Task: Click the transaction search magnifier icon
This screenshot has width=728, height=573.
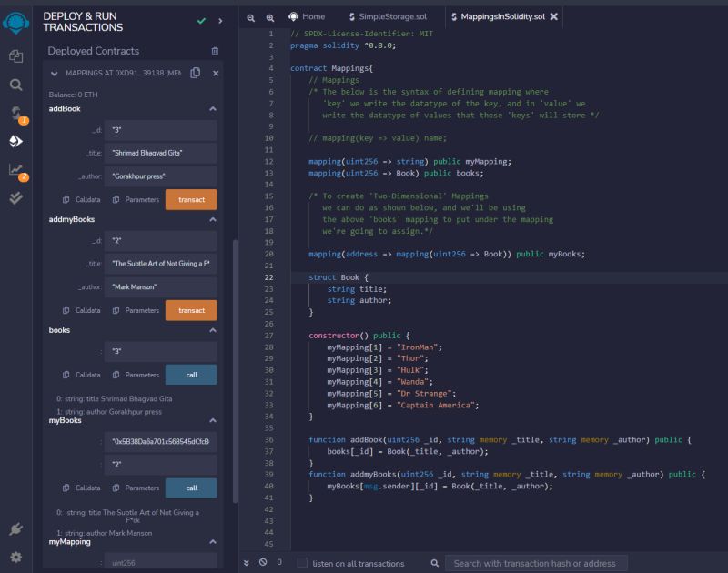Action: point(435,563)
